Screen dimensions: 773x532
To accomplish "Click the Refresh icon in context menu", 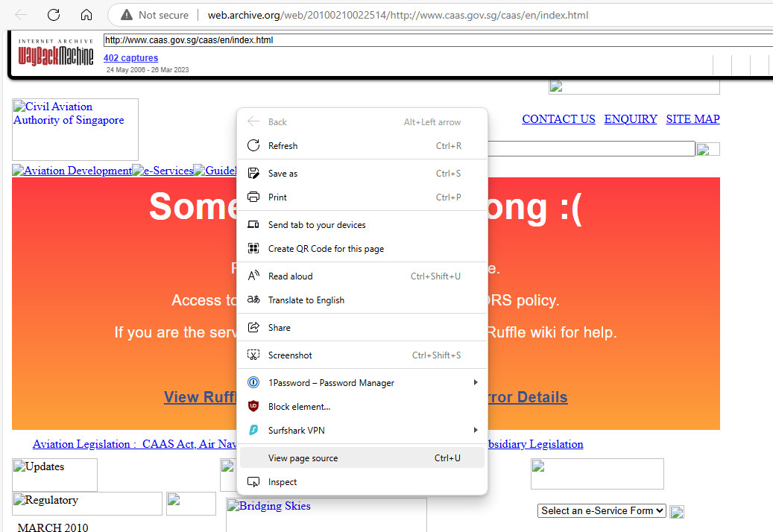I will click(x=253, y=145).
